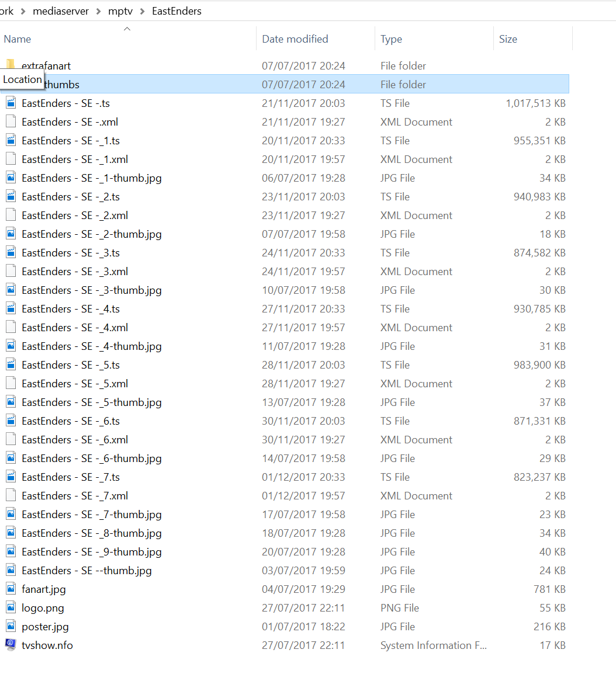The height and width of the screenshot is (698, 616).
Task: Click the date 04/07/2017 19:29
Action: [303, 589]
